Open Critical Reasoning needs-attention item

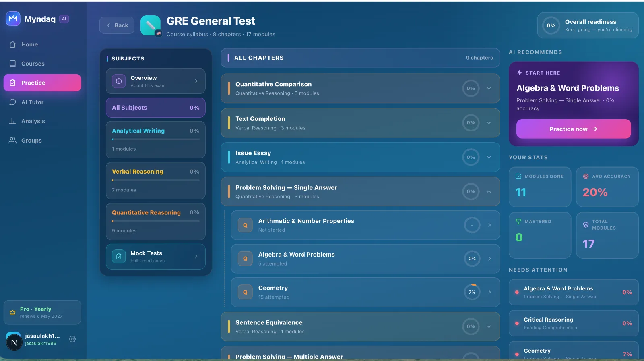574,323
